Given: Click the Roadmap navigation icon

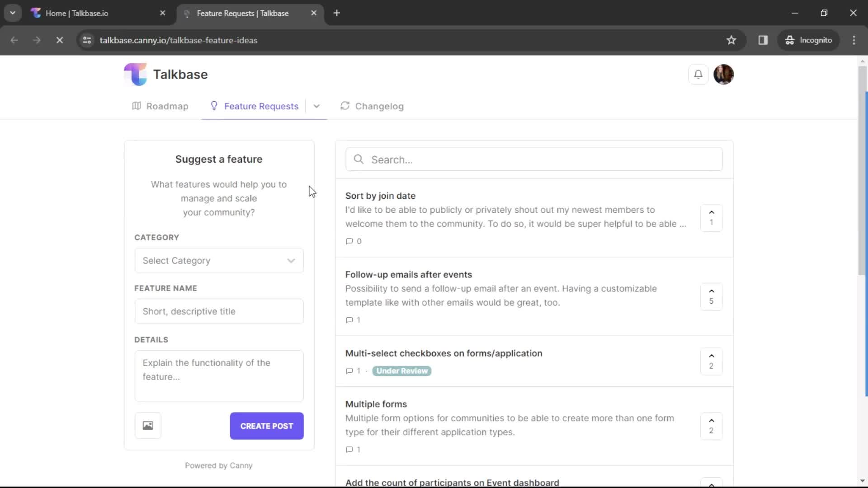Looking at the screenshot, I should pos(137,105).
